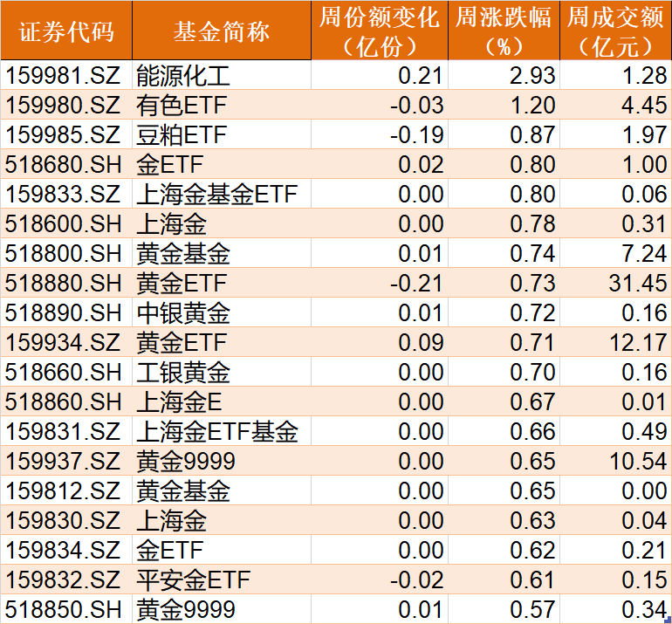
Task: Click the -0.21 share change cell
Action: tap(380, 283)
